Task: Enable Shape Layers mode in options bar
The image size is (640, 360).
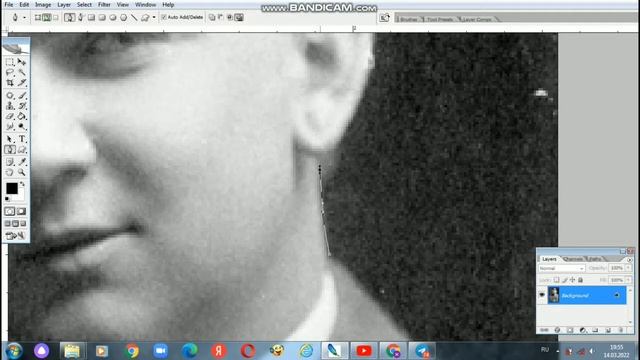Action: coord(38,17)
